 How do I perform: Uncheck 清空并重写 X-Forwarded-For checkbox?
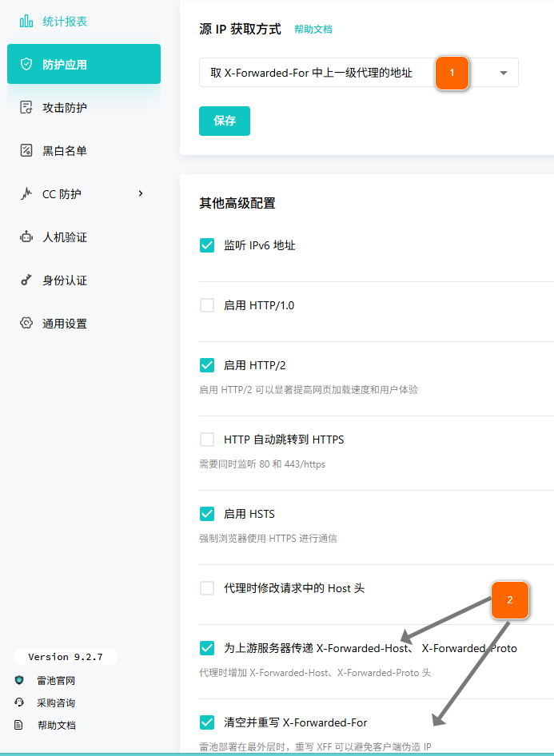(207, 722)
